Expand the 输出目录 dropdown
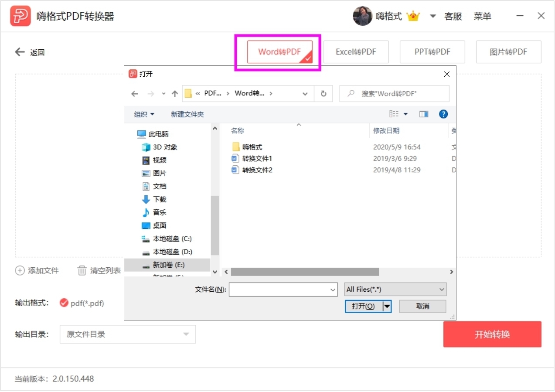The width and height of the screenshot is (555, 392). tap(187, 334)
